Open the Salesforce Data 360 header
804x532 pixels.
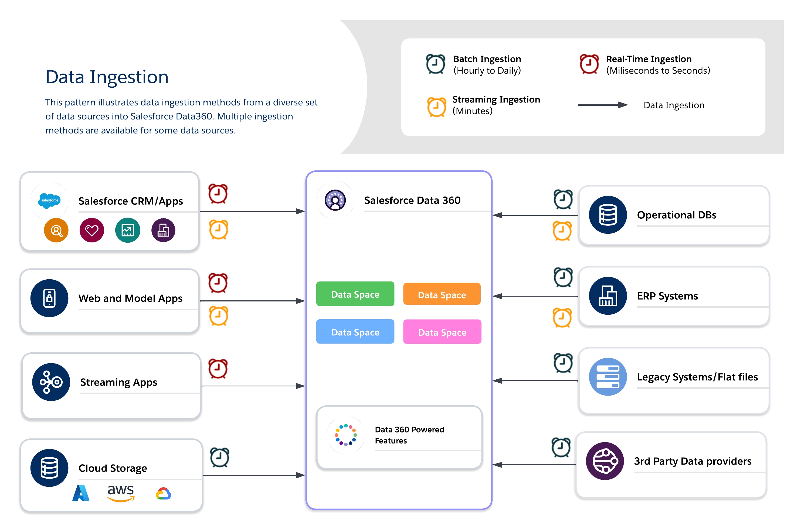412,201
